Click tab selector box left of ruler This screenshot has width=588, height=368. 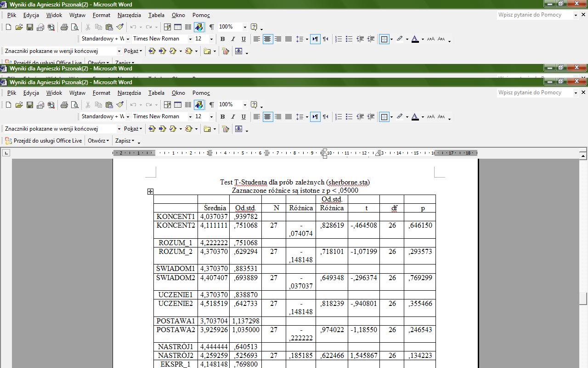click(x=6, y=153)
